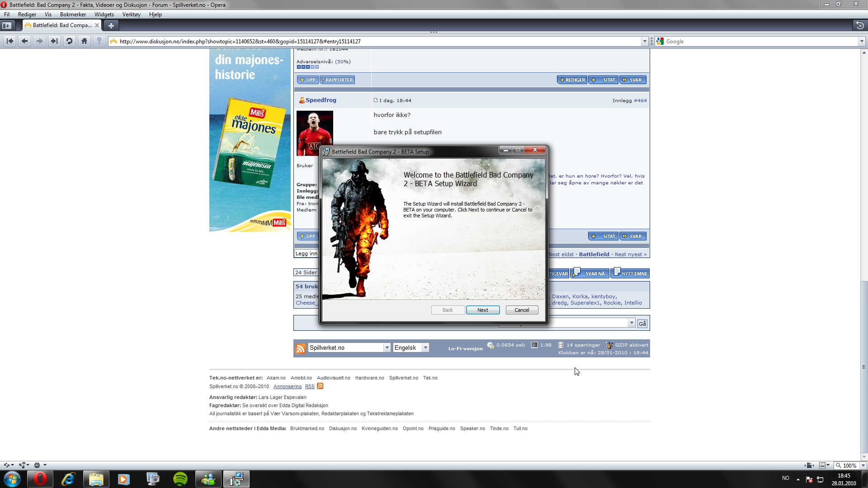868x488 pixels.
Task: Open the closed tabs trash icon
Action: pos(860,25)
